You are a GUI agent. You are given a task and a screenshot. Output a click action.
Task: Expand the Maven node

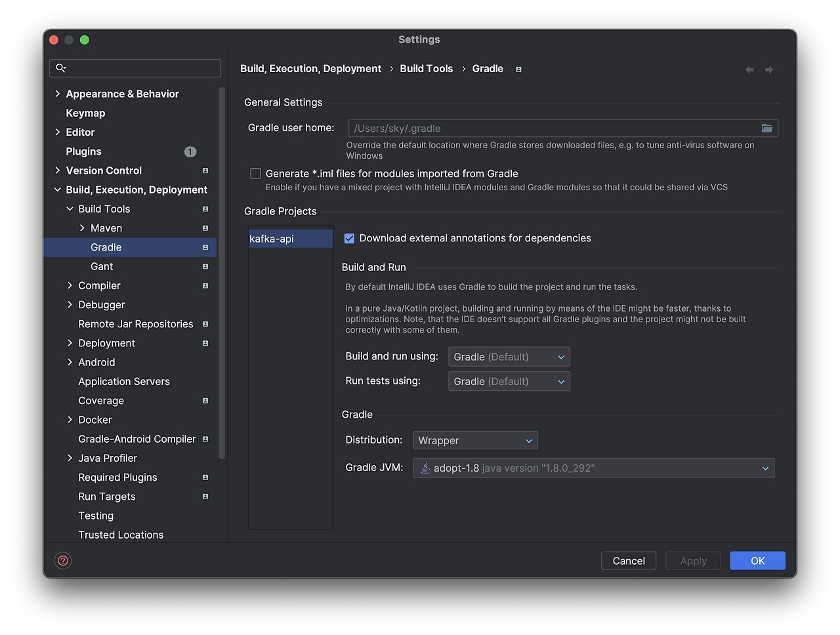[82, 228]
